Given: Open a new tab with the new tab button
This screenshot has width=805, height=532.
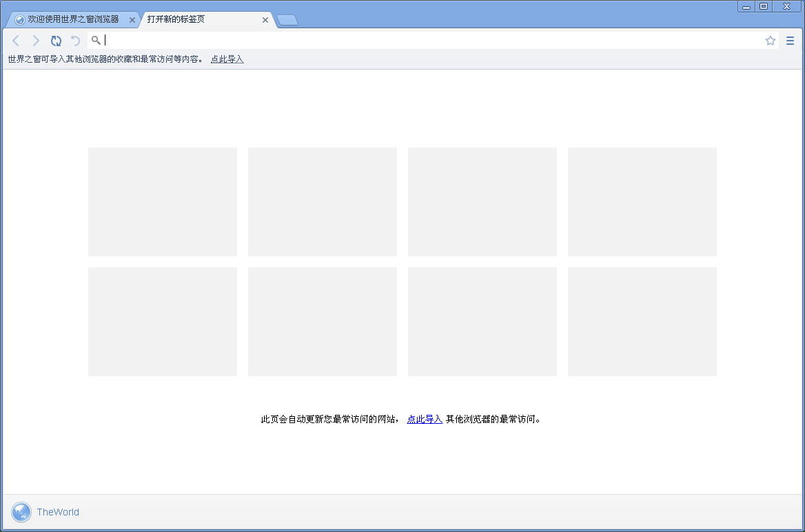Looking at the screenshot, I should 287,20.
